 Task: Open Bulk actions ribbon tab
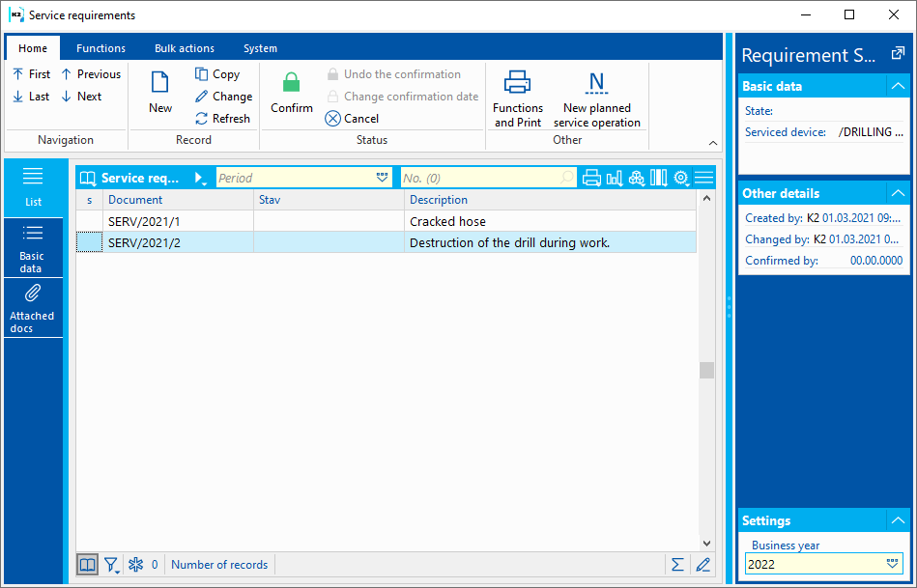point(185,48)
